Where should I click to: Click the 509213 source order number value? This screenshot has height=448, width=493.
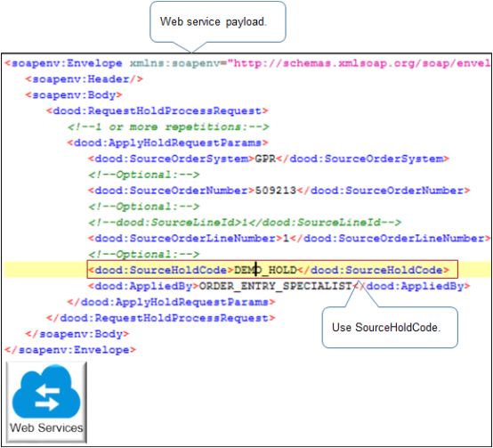point(276,191)
